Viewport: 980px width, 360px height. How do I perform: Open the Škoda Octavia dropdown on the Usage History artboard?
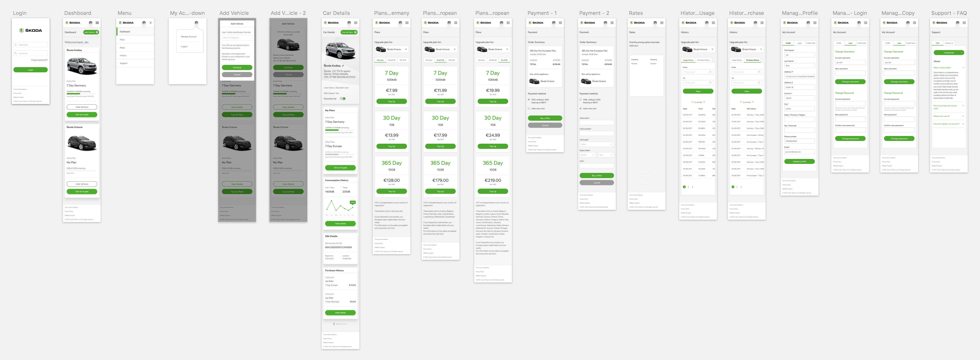[698, 49]
